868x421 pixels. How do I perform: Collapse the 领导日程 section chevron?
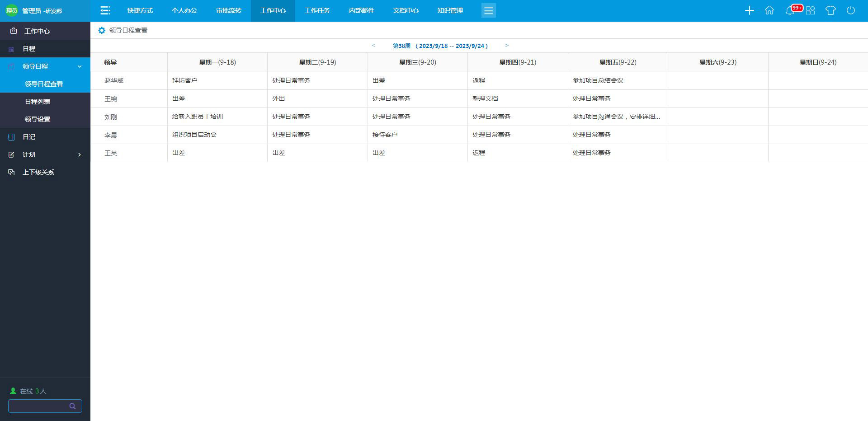click(80, 66)
